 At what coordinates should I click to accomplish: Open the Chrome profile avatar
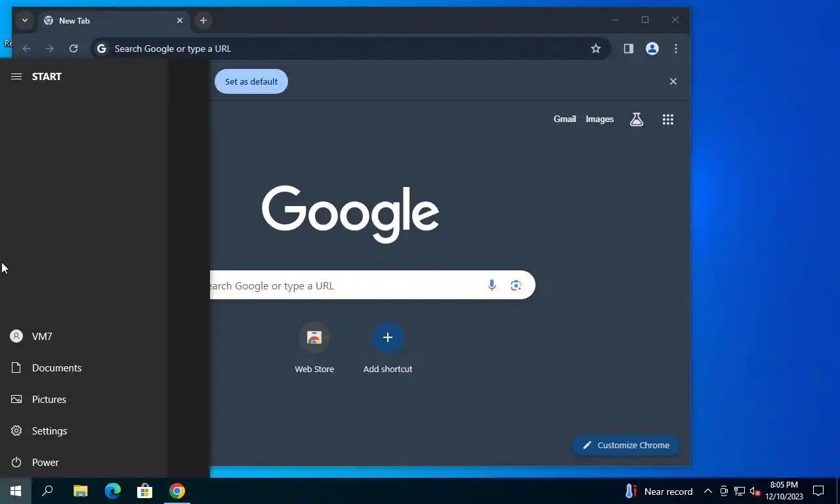652,49
